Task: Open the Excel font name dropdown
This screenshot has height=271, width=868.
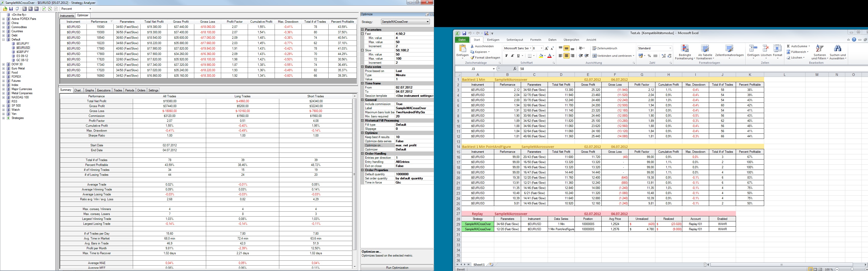Action: click(x=530, y=49)
